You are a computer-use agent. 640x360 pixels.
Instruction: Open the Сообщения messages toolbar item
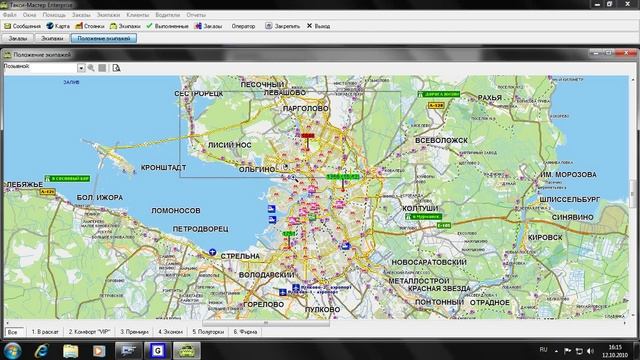click(x=22, y=26)
